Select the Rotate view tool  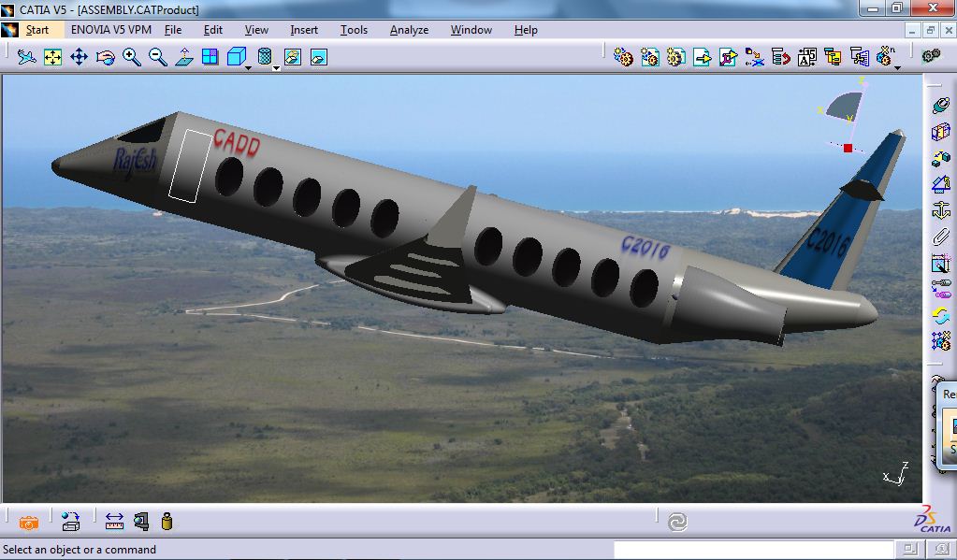tap(106, 57)
